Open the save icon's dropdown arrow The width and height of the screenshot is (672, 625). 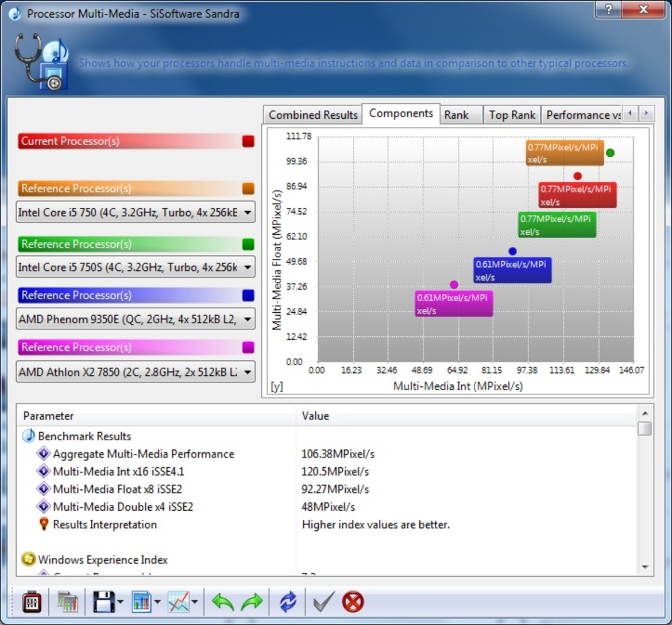[121, 602]
